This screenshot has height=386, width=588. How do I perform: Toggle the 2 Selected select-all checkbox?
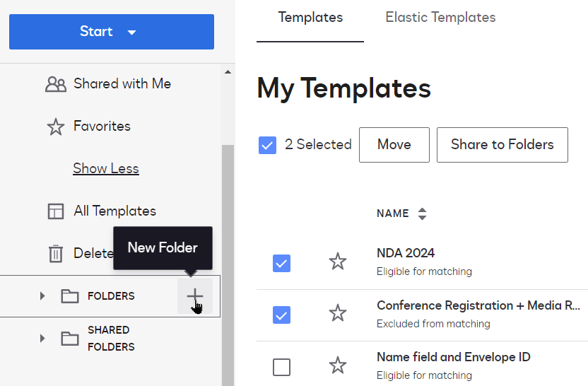(x=267, y=145)
